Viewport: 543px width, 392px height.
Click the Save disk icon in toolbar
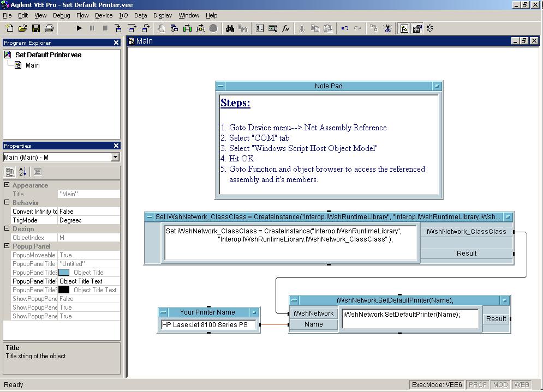[x=36, y=28]
